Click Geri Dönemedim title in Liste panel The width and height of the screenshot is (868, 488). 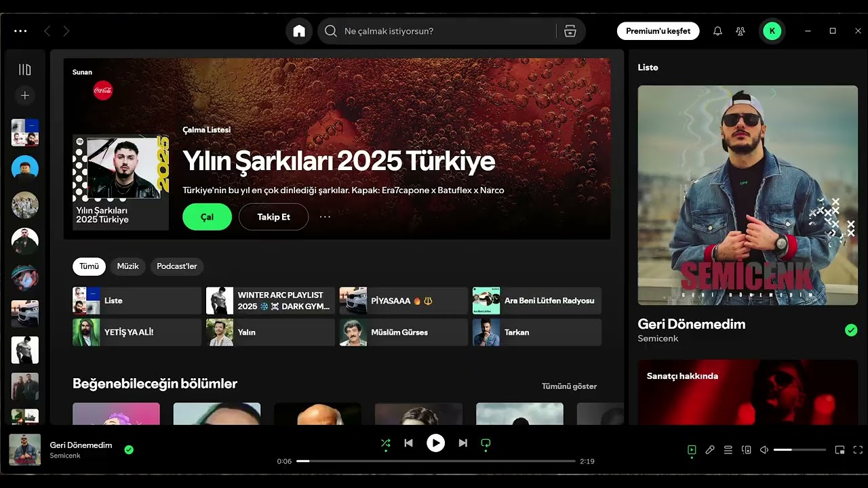(692, 324)
